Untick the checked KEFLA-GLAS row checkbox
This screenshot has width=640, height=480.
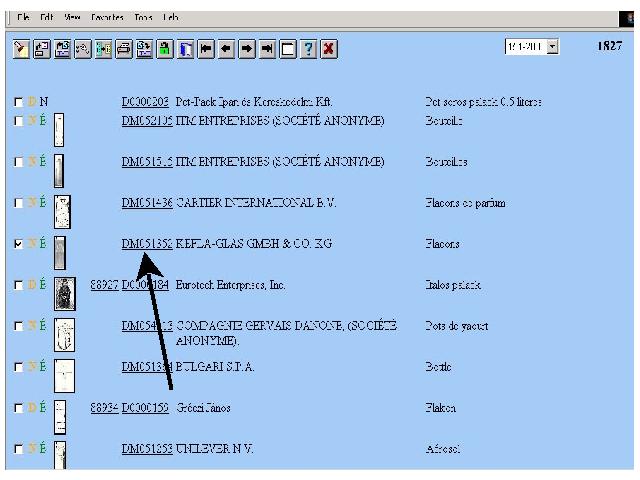18,244
